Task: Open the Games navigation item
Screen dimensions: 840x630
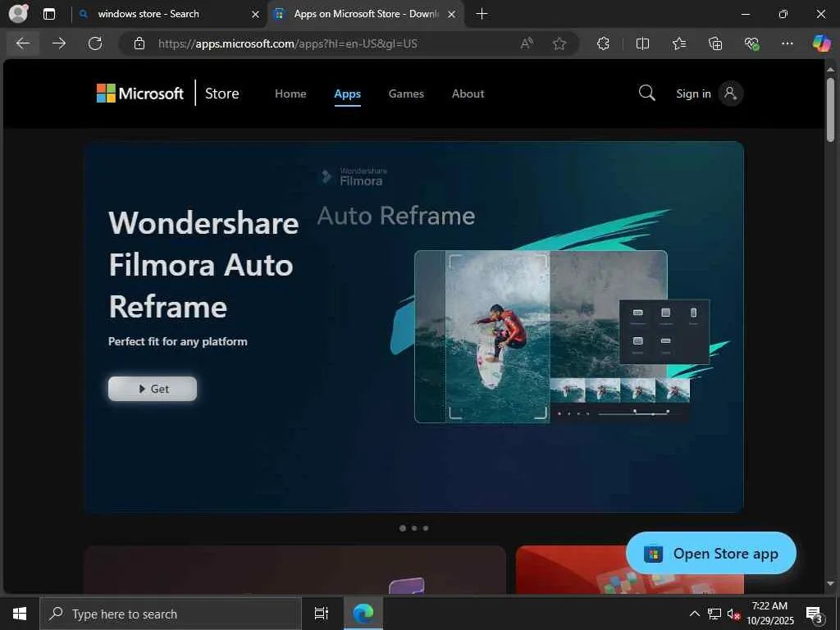Action: (406, 94)
